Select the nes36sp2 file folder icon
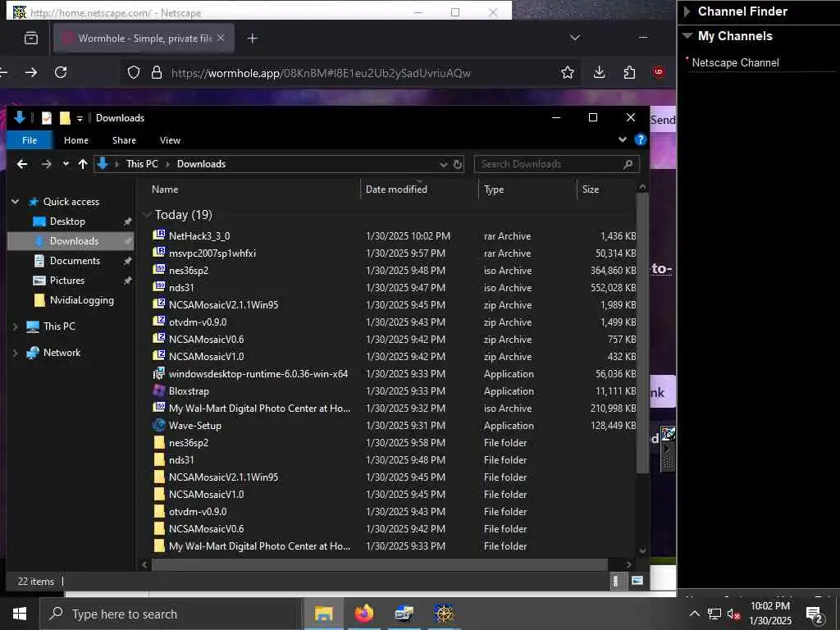The height and width of the screenshot is (630, 840). click(x=159, y=442)
